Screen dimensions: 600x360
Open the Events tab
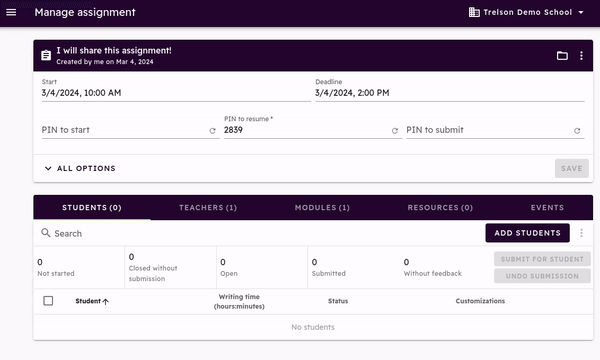pyautogui.click(x=547, y=207)
